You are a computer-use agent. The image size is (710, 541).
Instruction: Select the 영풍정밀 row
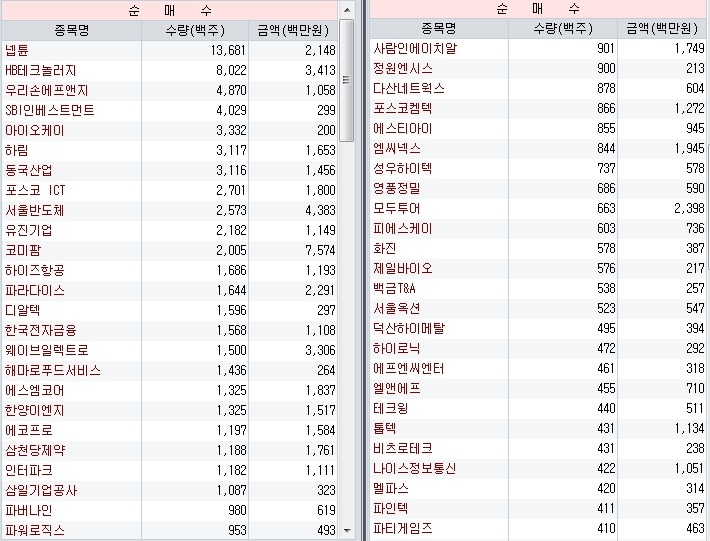pyautogui.click(x=538, y=188)
